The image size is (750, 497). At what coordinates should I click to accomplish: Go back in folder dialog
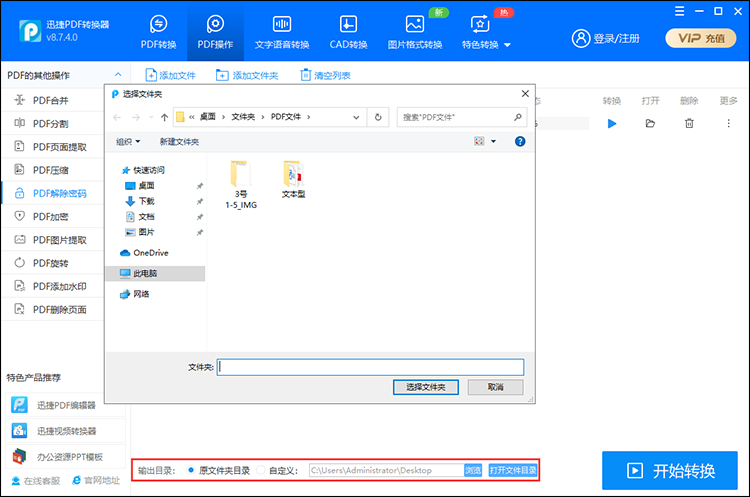[x=117, y=117]
